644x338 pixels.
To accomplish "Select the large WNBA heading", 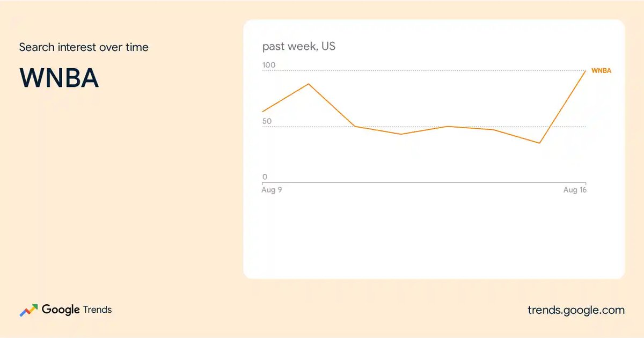I will point(59,78).
